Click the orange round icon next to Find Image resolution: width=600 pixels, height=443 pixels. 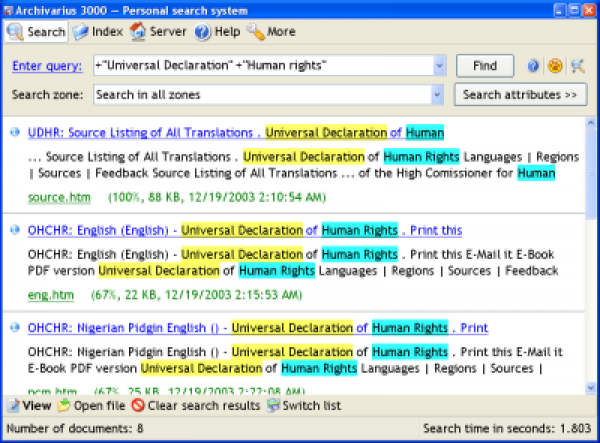pyautogui.click(x=553, y=66)
